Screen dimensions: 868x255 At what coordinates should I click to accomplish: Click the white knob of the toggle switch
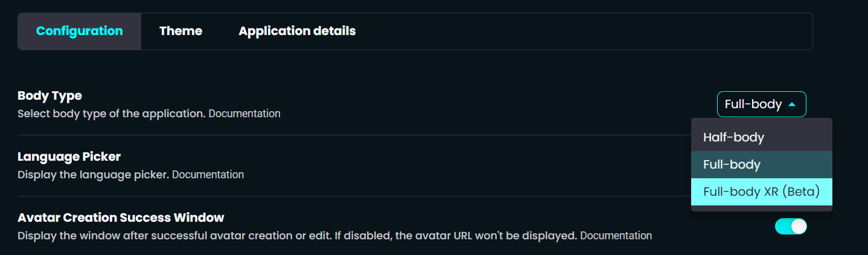tap(799, 227)
